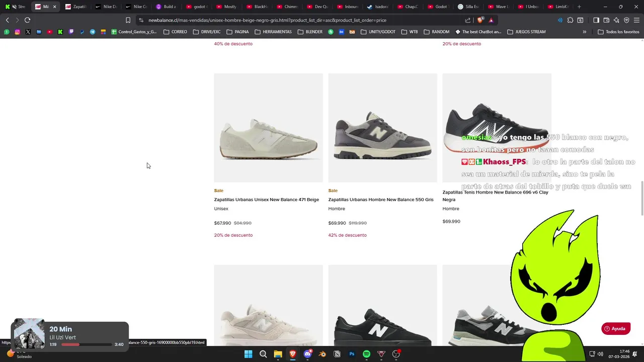644x362 pixels.
Task: Show hidden bookmarks with overflow chevron
Action: pos(584,32)
